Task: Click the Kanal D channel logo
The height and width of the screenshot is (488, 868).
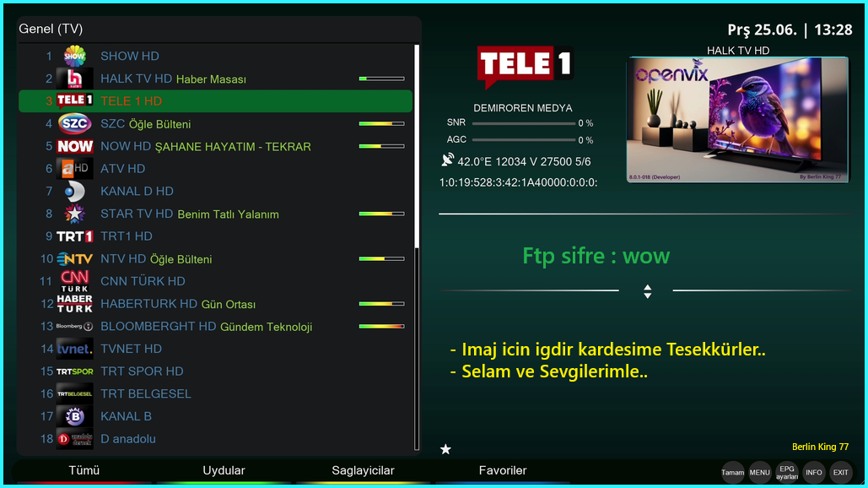Action: [x=74, y=191]
